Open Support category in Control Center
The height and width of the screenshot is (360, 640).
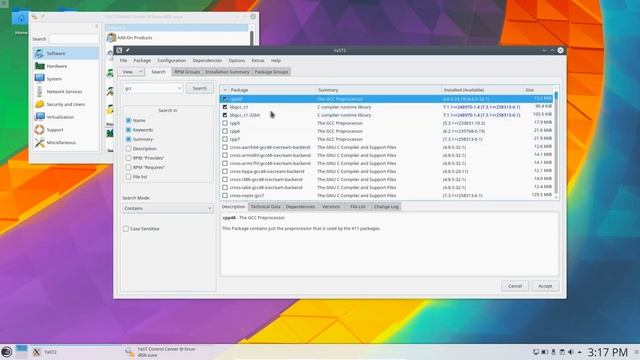[66, 130]
